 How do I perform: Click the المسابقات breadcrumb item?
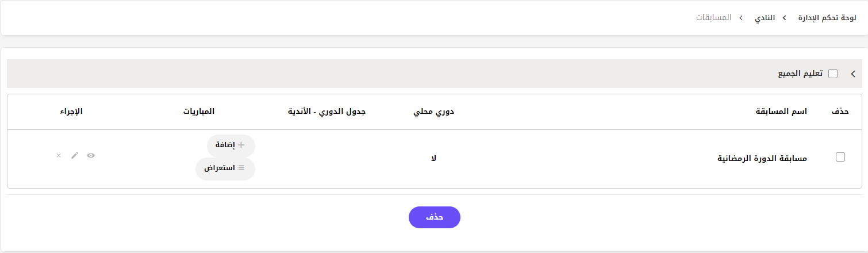point(713,18)
